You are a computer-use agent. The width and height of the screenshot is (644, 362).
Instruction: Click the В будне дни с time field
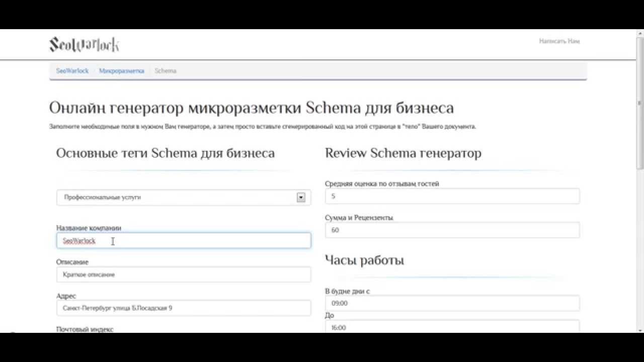click(x=452, y=303)
